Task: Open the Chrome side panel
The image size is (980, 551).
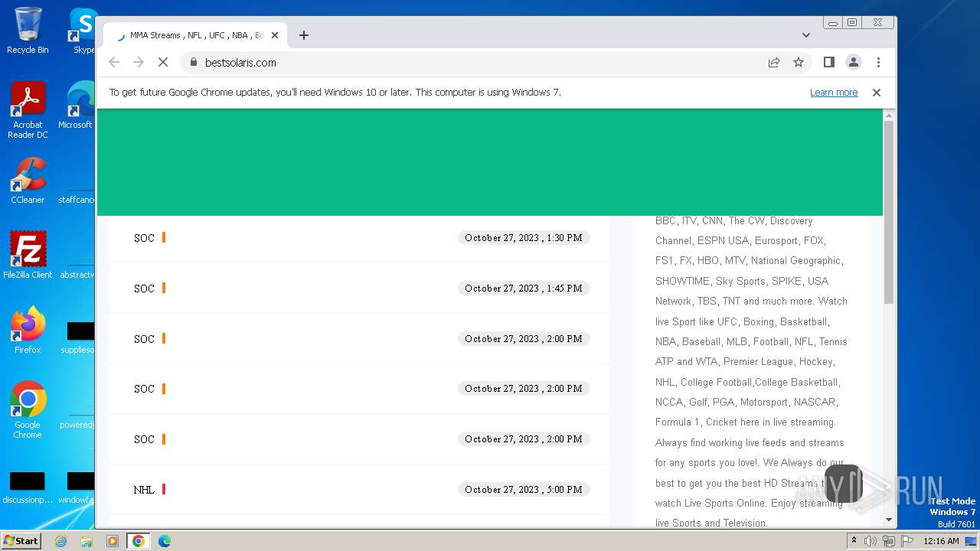Action: point(828,63)
